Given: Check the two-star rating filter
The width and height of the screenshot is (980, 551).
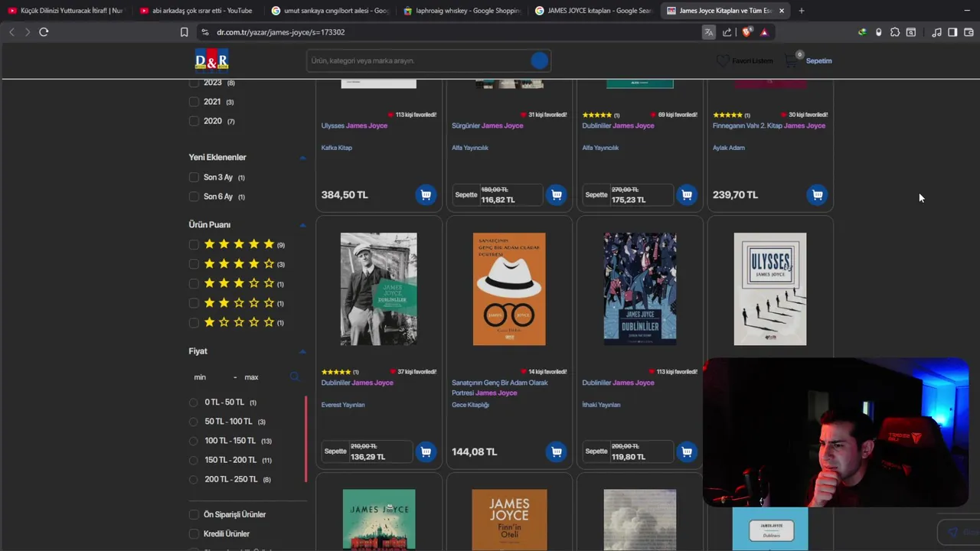Looking at the screenshot, I should [194, 303].
